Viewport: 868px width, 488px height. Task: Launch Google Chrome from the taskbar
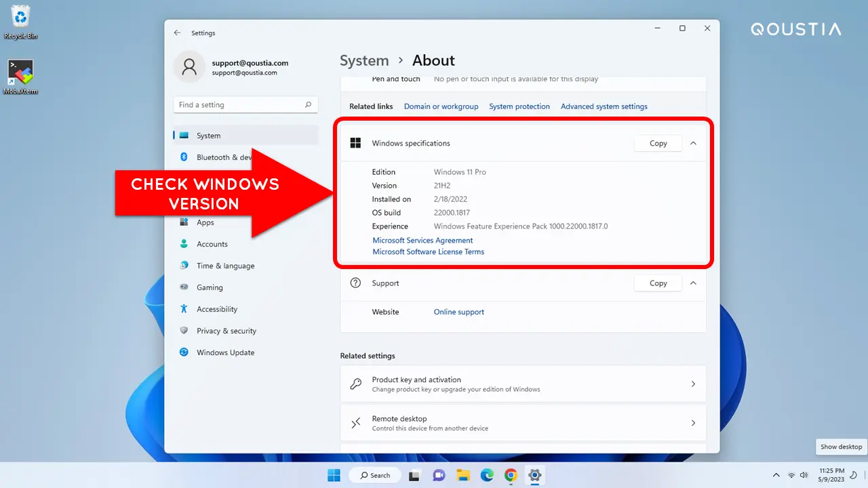(x=511, y=475)
